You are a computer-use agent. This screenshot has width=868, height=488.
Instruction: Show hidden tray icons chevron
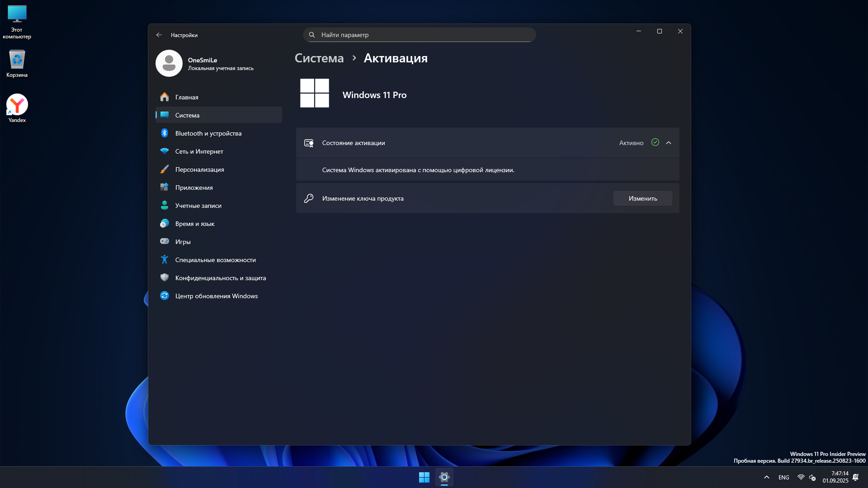tap(767, 477)
